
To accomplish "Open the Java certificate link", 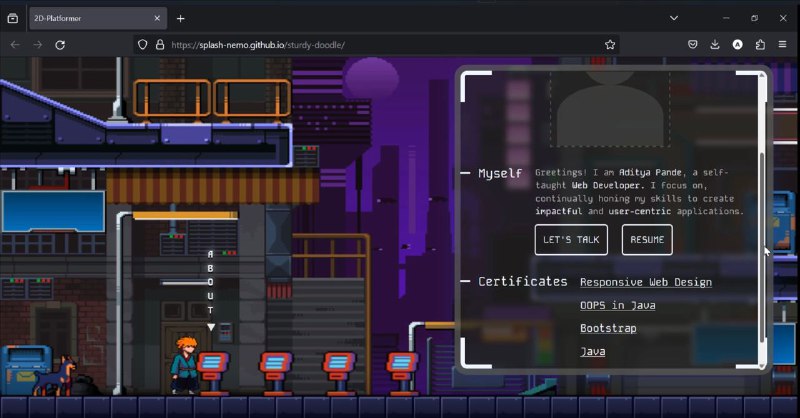I will pyautogui.click(x=592, y=352).
